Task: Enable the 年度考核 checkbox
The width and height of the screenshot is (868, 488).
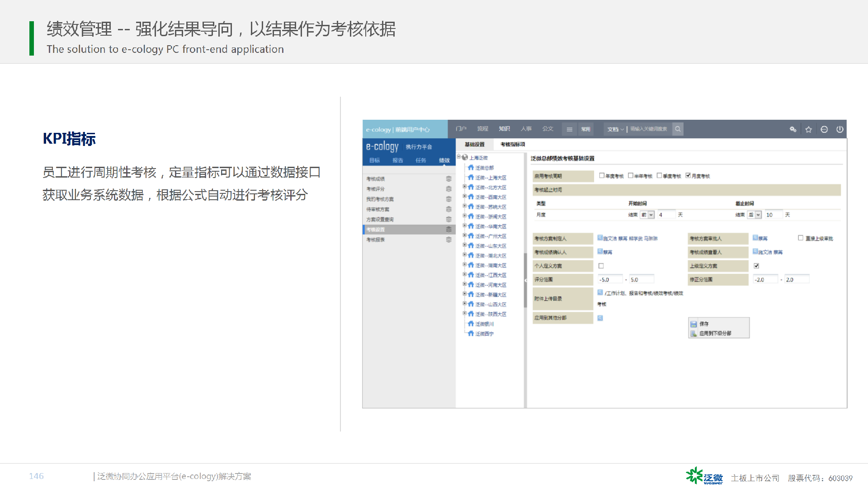Action: [602, 175]
